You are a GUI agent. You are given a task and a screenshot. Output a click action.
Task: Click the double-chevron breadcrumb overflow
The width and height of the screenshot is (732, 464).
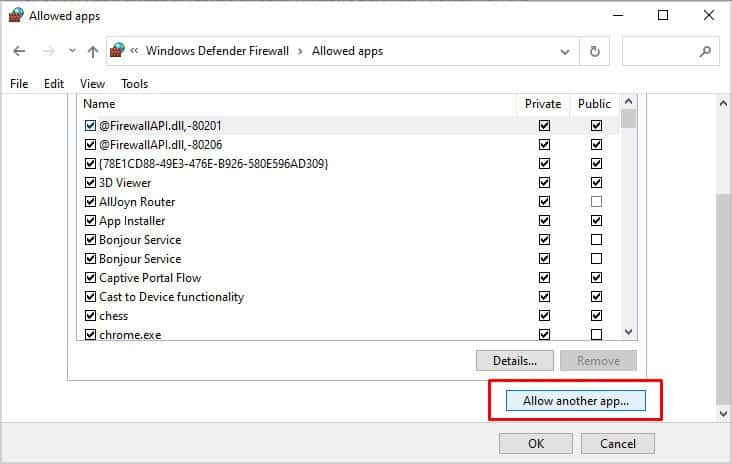click(x=134, y=50)
